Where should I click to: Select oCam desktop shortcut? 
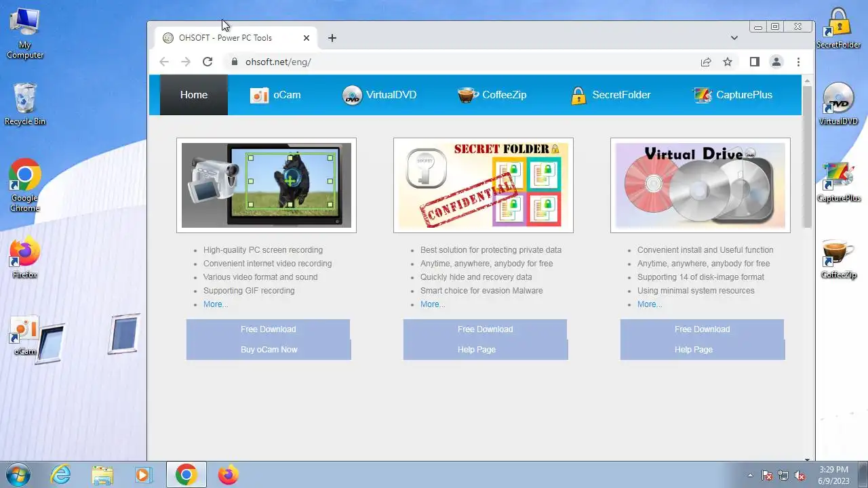coord(25,336)
